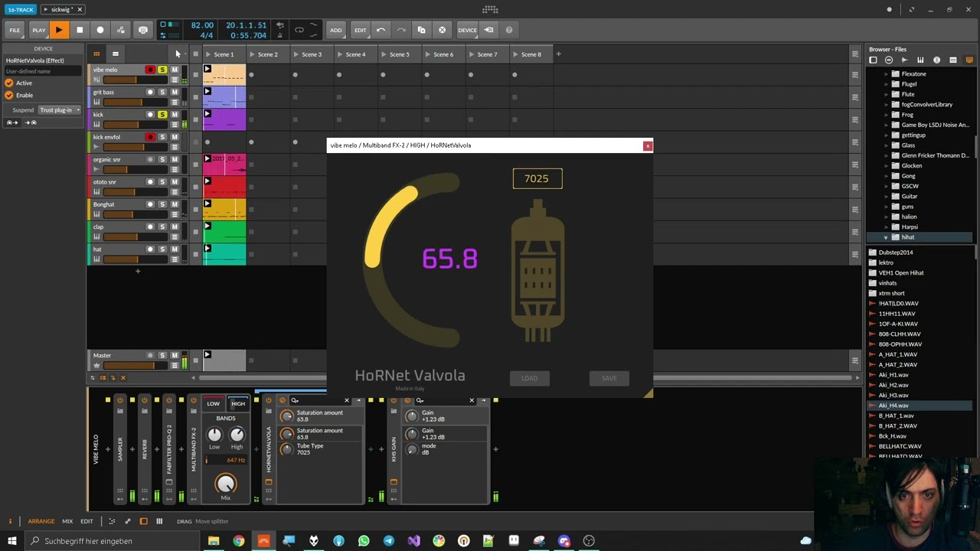
Task: Open the FILE menu
Action: [x=15, y=30]
